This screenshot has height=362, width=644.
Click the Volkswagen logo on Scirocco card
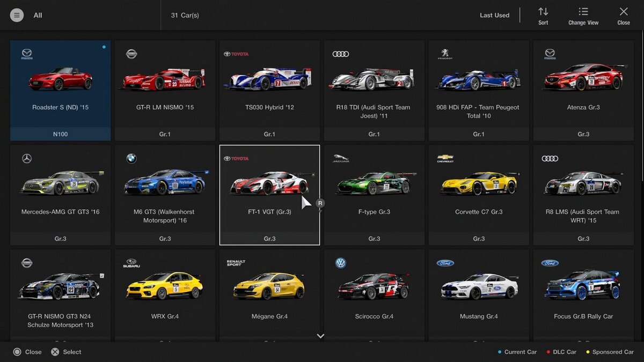coord(340,263)
